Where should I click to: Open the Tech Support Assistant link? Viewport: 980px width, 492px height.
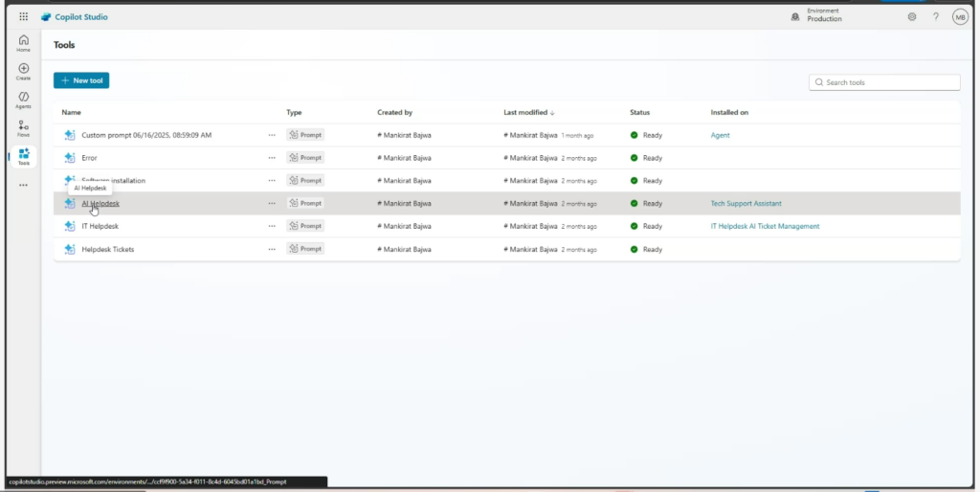point(746,203)
